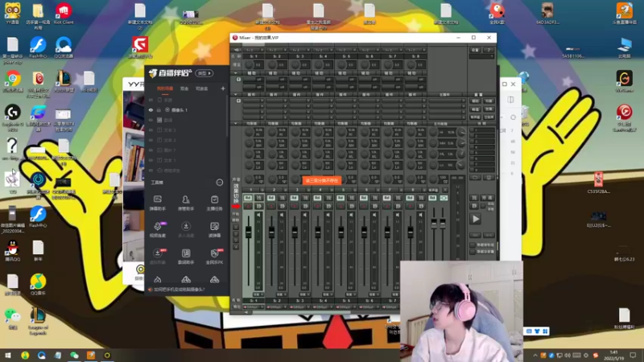Collapse the 辅助 section with its triangle
644x362 pixels.
pos(235,73)
